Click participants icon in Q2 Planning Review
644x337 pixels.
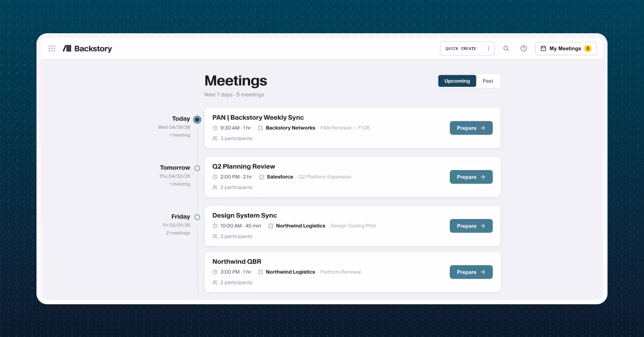tap(215, 187)
